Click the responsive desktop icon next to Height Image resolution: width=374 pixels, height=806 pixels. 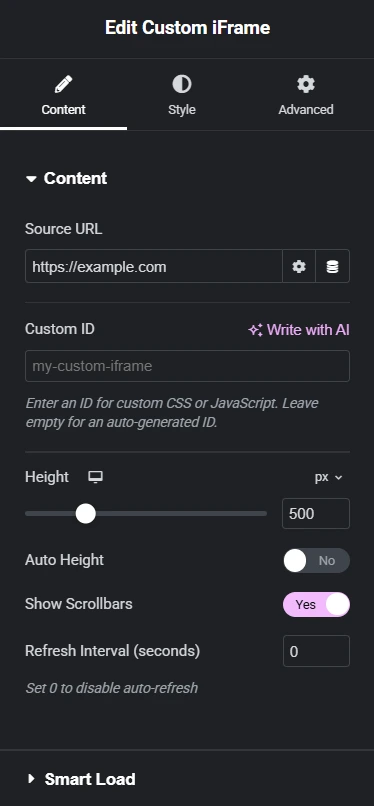95,477
